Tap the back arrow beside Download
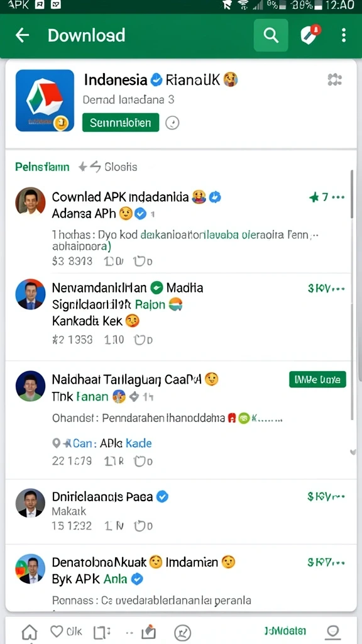The image size is (362, 644). pos(22,36)
